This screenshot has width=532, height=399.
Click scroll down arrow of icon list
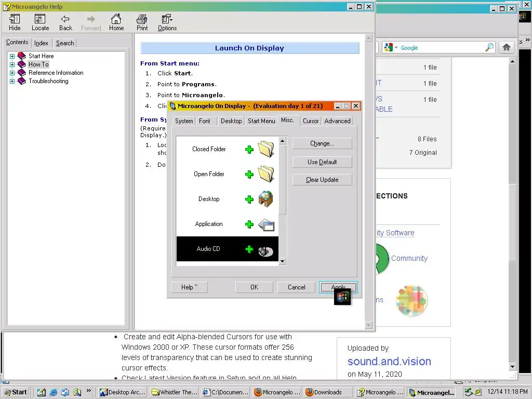click(x=282, y=261)
